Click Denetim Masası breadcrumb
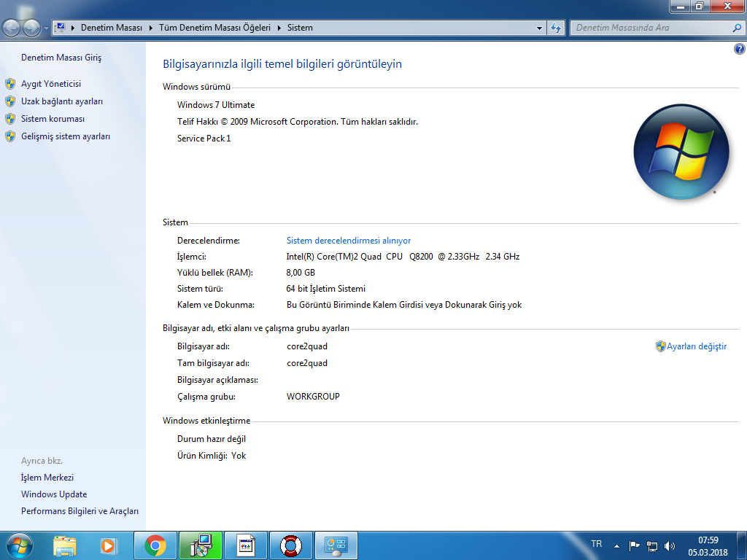 [x=112, y=28]
